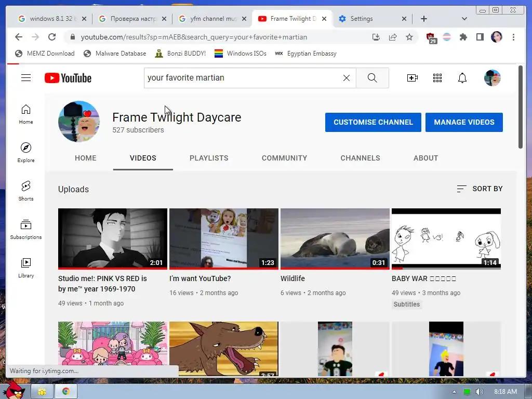Image resolution: width=532 pixels, height=399 pixels.
Task: Click the address bar URL
Action: coord(194,37)
